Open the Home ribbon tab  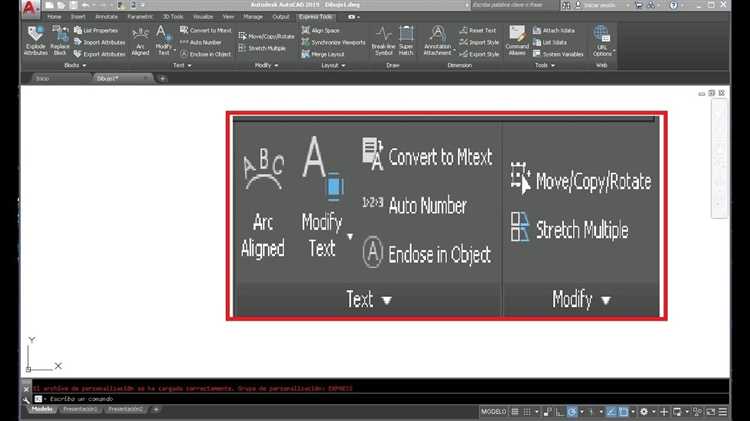(54, 17)
